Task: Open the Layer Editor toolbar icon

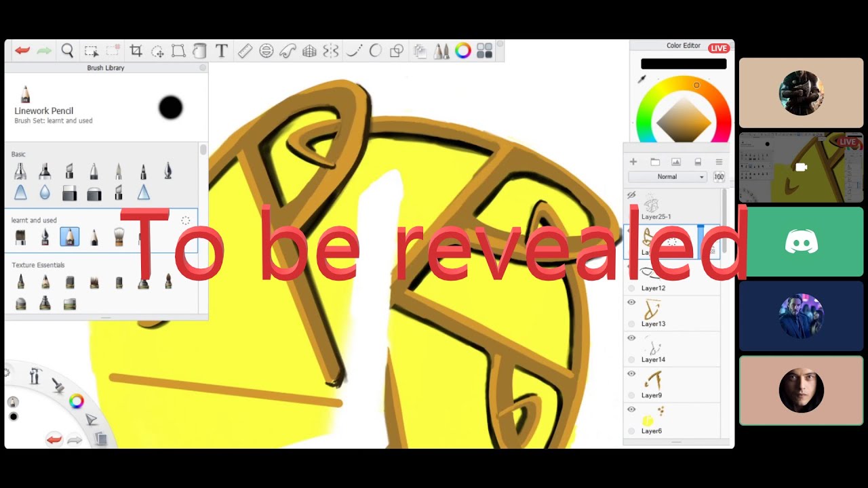Action: (420, 51)
